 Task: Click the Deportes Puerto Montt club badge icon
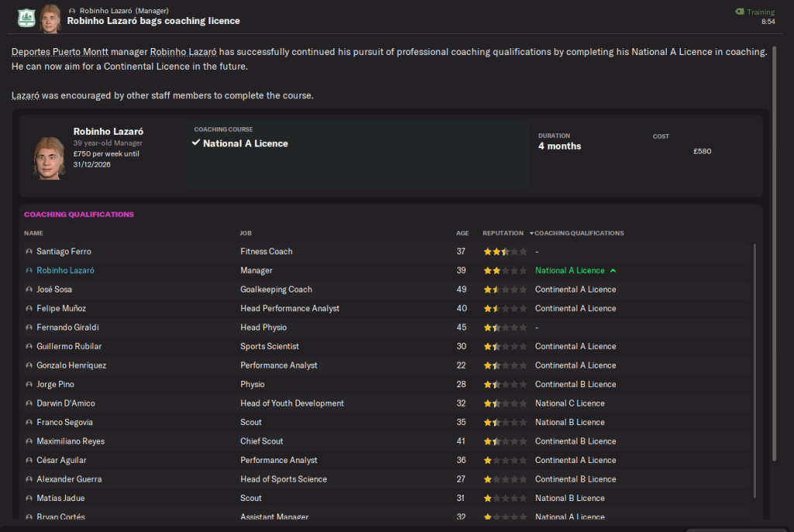(x=26, y=16)
